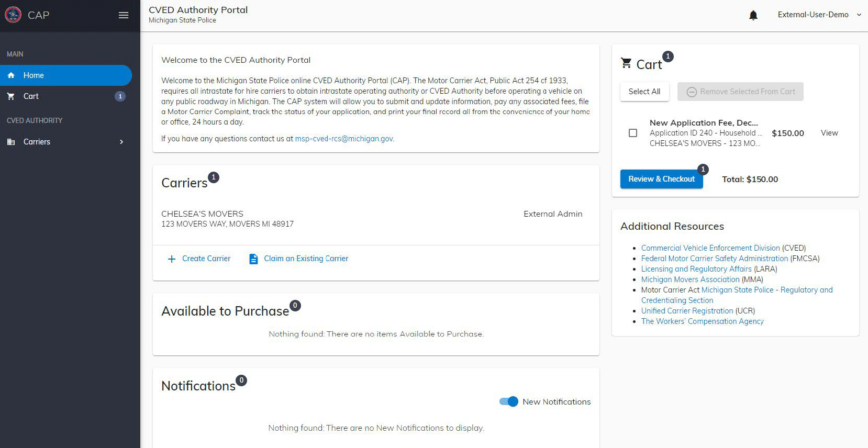This screenshot has width=868, height=448.
Task: Click the CAP logo emblem
Action: [x=13, y=15]
